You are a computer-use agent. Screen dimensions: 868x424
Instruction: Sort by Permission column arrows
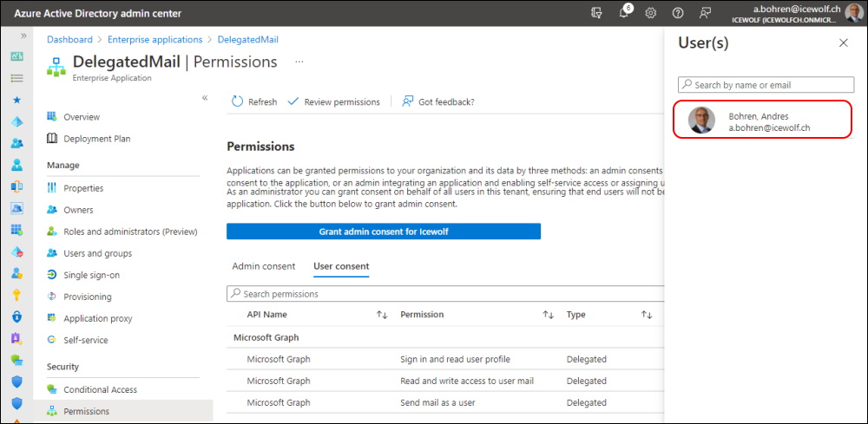548,315
